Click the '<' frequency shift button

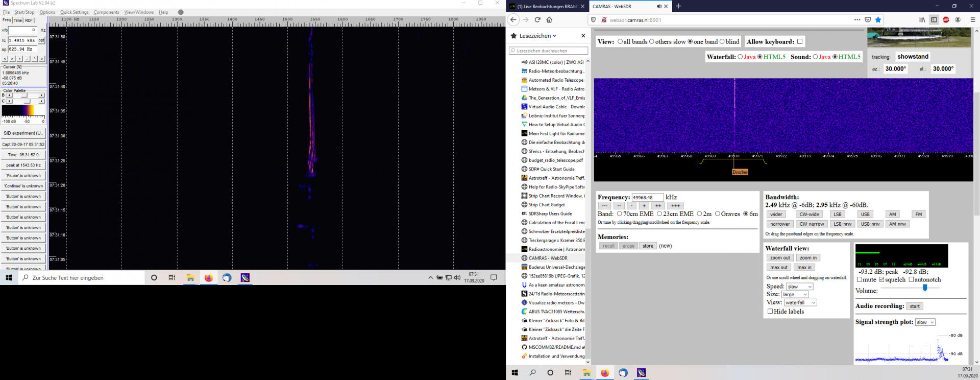click(x=5, y=59)
